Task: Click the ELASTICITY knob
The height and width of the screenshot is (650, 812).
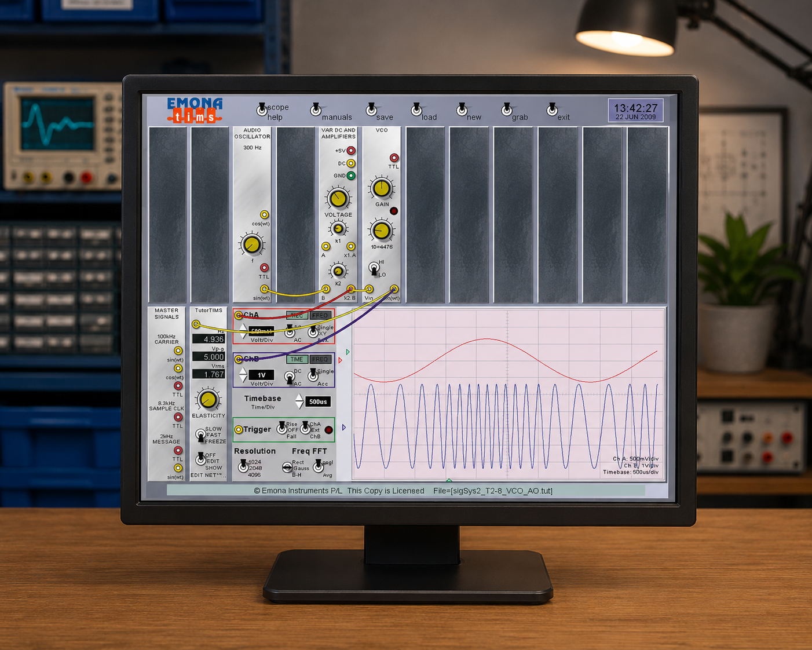Action: click(x=208, y=399)
